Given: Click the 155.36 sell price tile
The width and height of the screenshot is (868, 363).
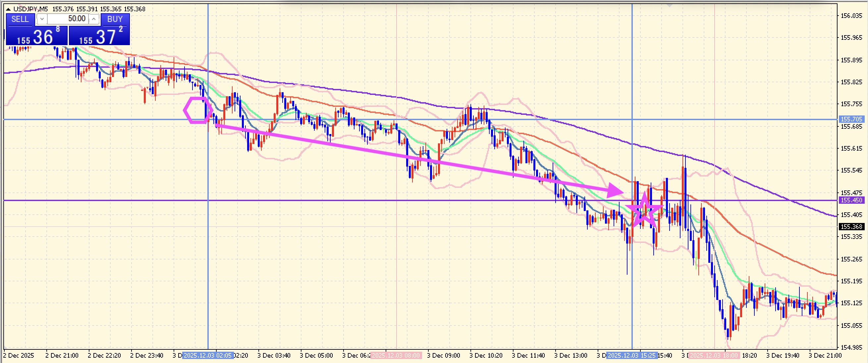Looking at the screenshot, I should pos(36,36).
